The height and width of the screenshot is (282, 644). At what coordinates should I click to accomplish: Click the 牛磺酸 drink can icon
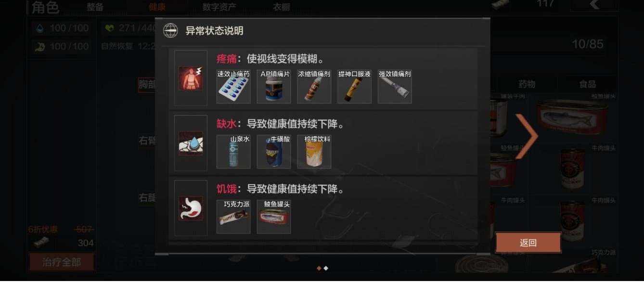tap(274, 152)
